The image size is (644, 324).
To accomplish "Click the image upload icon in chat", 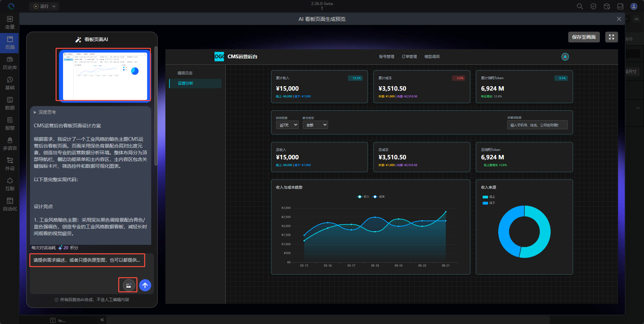I will pyautogui.click(x=128, y=285).
